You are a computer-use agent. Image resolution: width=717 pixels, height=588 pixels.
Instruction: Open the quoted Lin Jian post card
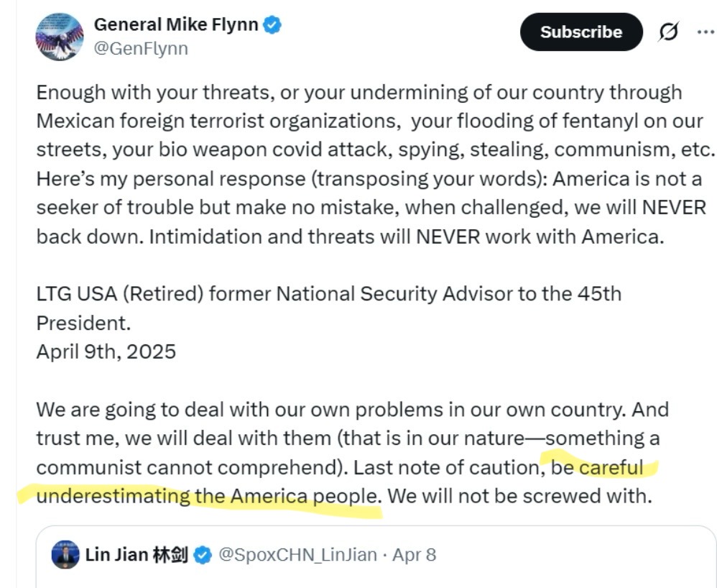pyautogui.click(x=376, y=557)
